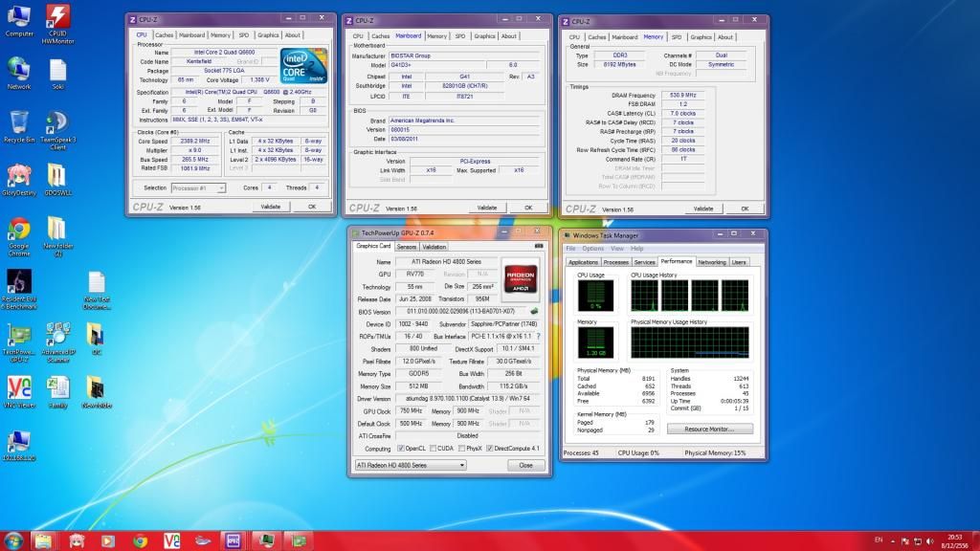Open Windows Explorer in taskbar
This screenshot has width=980, height=551.
click(43, 540)
